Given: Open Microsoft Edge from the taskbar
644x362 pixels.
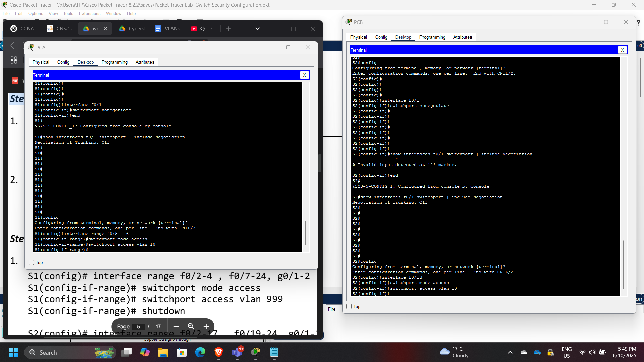Looking at the screenshot, I should [200, 352].
